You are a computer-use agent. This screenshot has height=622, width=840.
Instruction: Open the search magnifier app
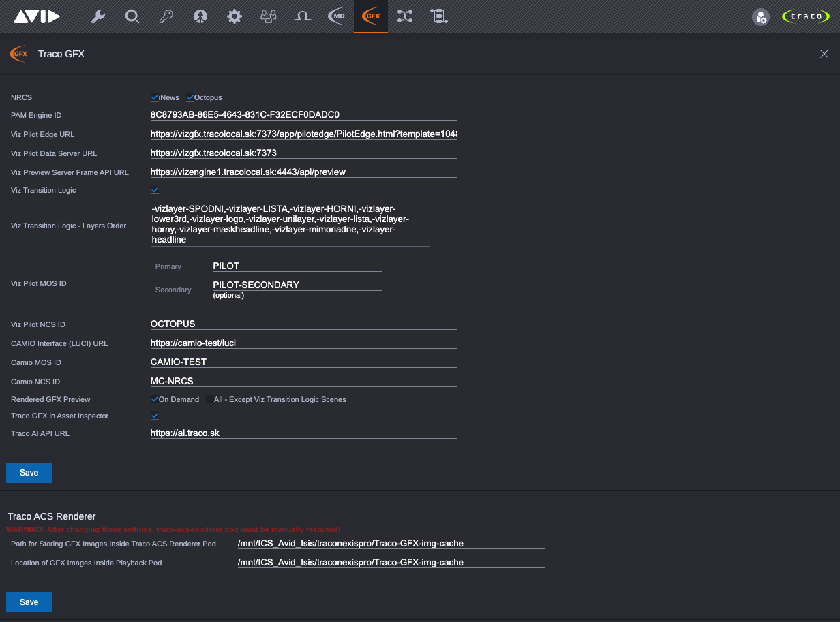point(132,16)
